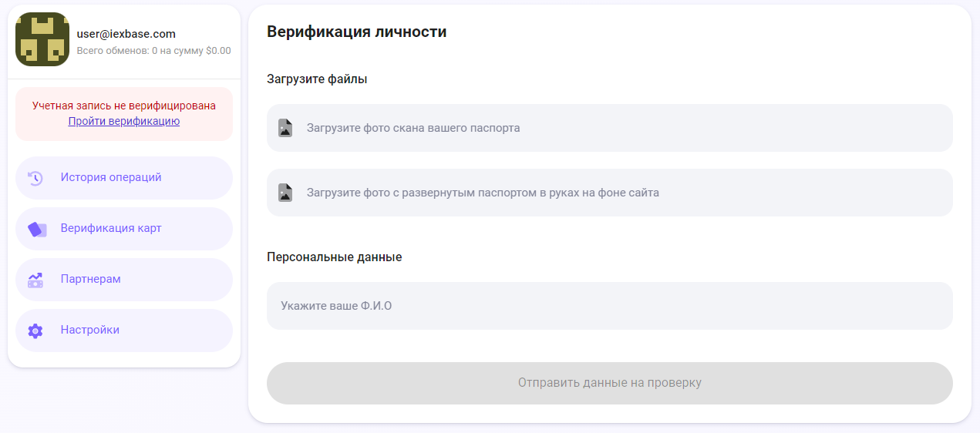
Task: Select the passport-in-hands photo upload field
Action: pyautogui.click(x=609, y=193)
